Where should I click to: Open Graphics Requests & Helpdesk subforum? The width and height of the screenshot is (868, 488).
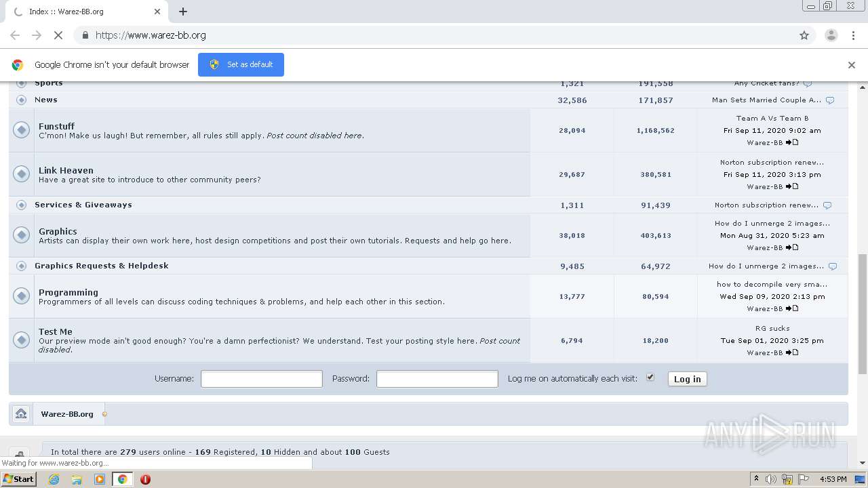(x=102, y=266)
